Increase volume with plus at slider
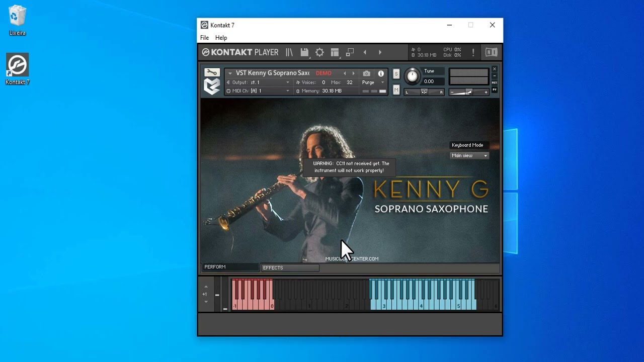 486,93
